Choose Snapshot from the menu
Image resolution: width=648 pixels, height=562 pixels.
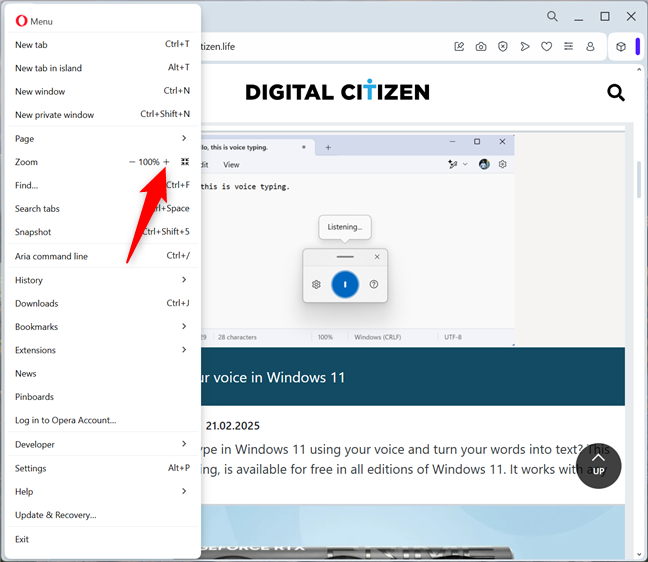103,232
